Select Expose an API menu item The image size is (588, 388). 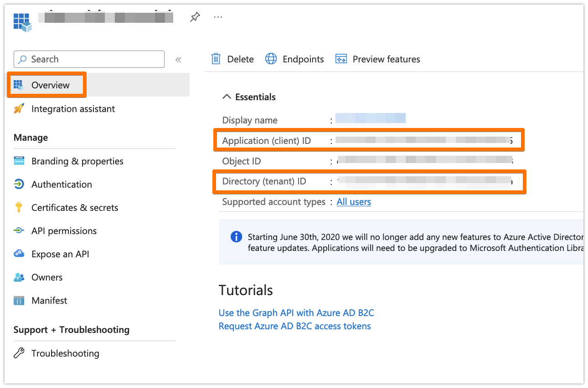[x=60, y=254]
